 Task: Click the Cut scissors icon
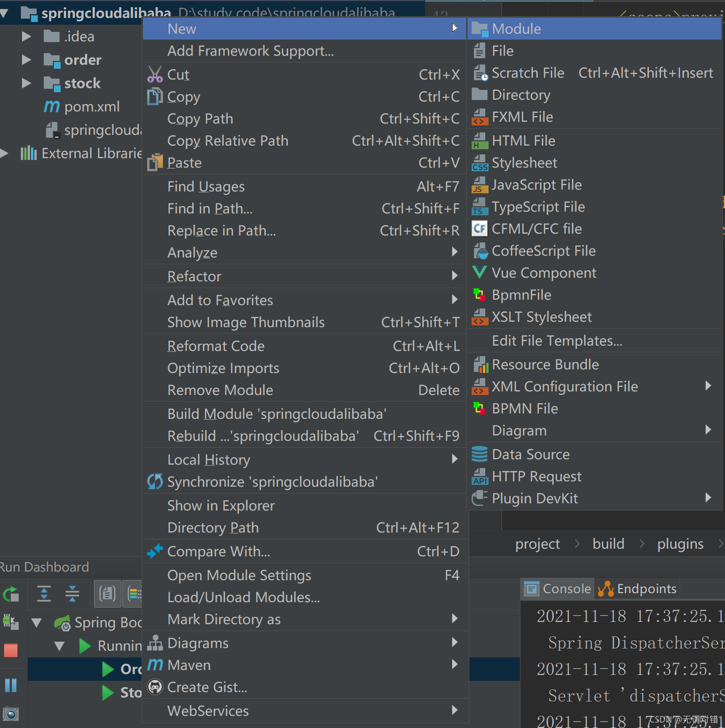point(155,75)
